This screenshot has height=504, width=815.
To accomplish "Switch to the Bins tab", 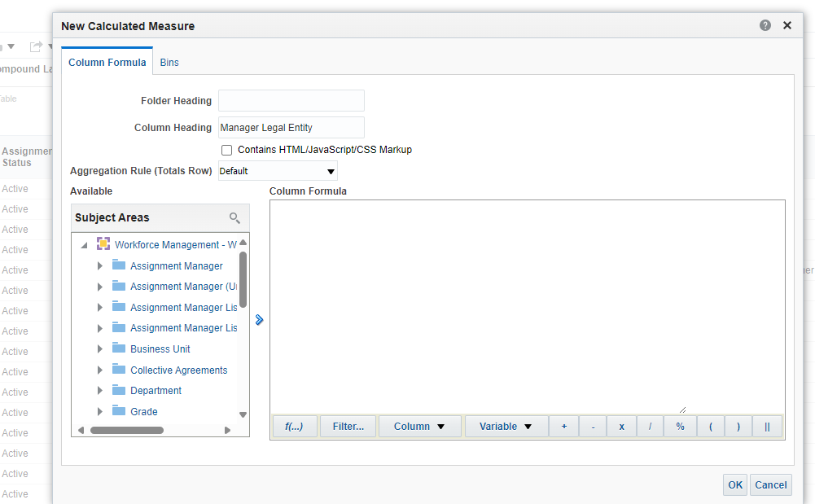I will pos(169,62).
